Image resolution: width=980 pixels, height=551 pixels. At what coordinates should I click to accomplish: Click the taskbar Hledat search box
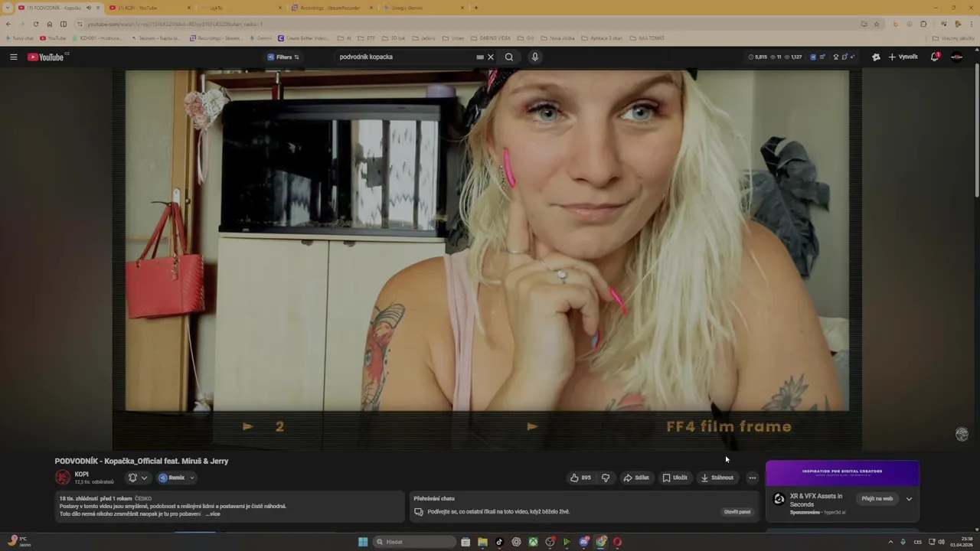pyautogui.click(x=414, y=542)
